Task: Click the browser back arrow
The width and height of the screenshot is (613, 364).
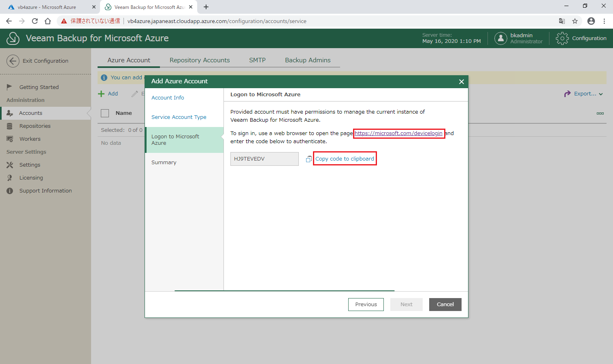Action: (9, 21)
